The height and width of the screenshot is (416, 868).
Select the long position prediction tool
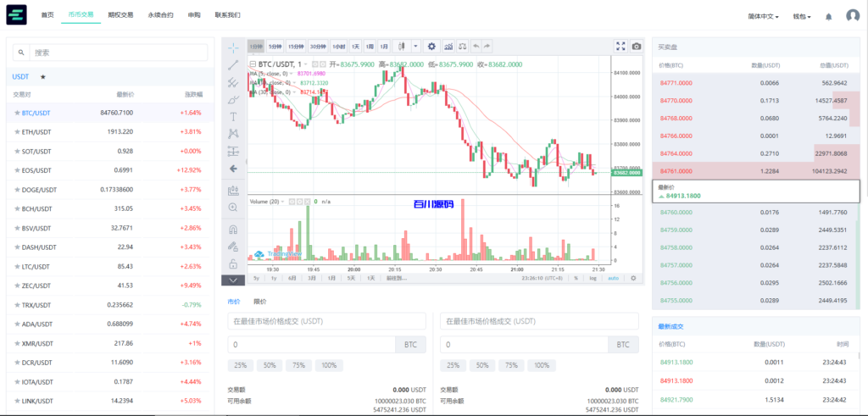tap(233, 151)
